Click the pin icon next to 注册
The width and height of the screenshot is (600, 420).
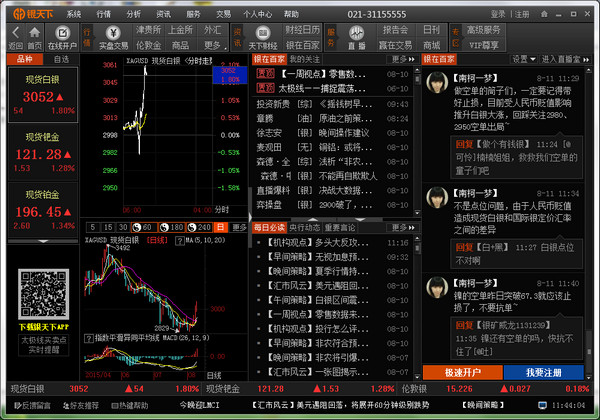(544, 14)
